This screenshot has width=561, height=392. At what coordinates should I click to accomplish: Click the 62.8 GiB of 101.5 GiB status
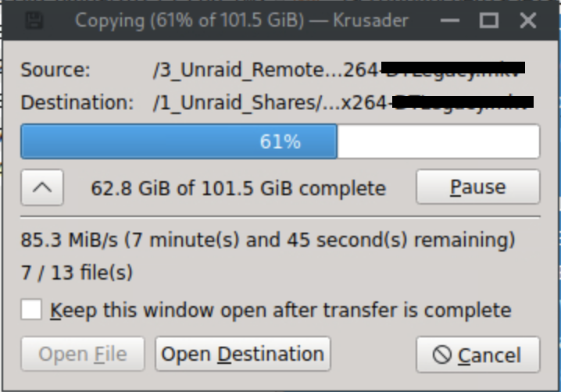click(x=238, y=188)
